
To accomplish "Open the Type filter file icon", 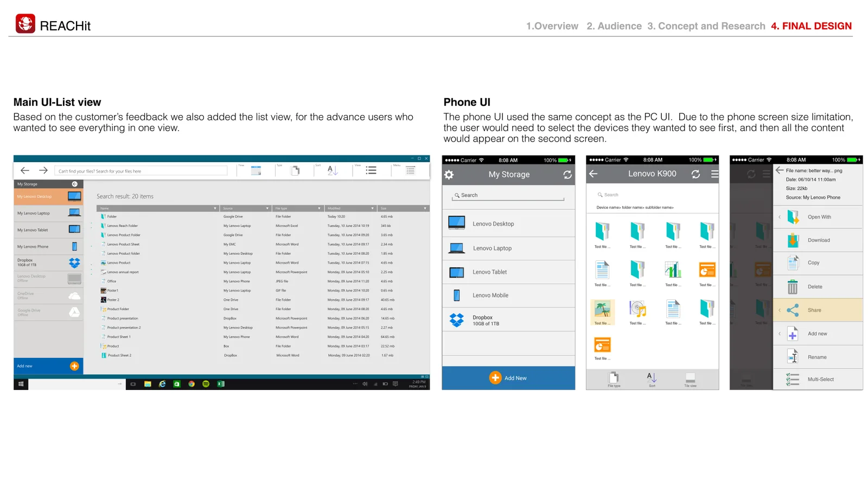I will click(x=296, y=171).
